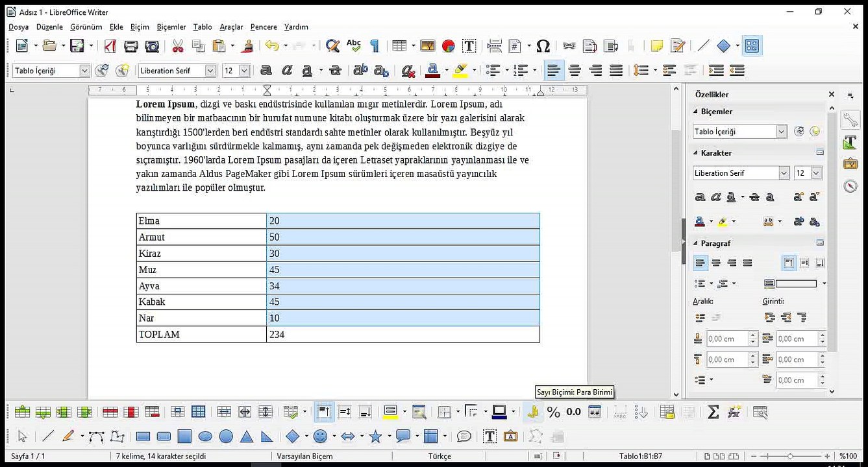
Task: Open the font color dropdown arrow in the formatting toolbar
Action: coord(447,70)
